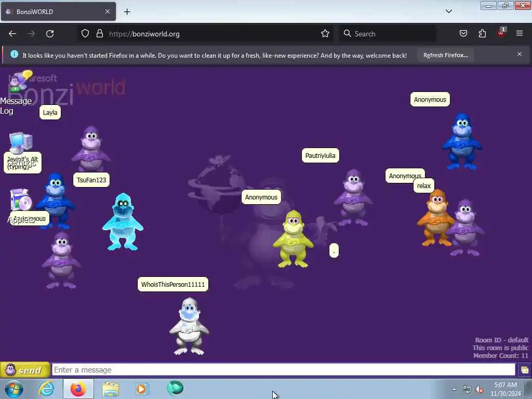
Task: Select the yellow Anonymous Bonzi character
Action: tap(293, 239)
